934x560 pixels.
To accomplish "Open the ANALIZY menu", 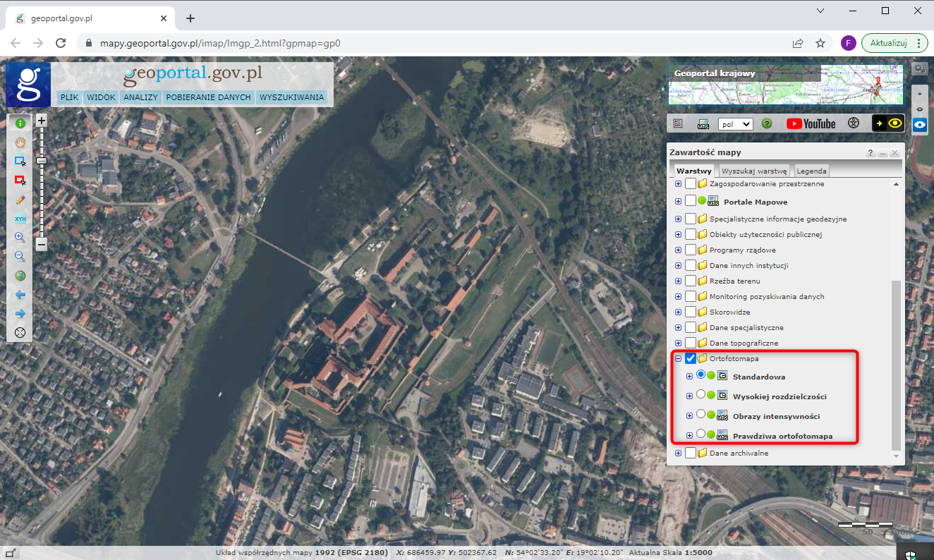I will 140,97.
